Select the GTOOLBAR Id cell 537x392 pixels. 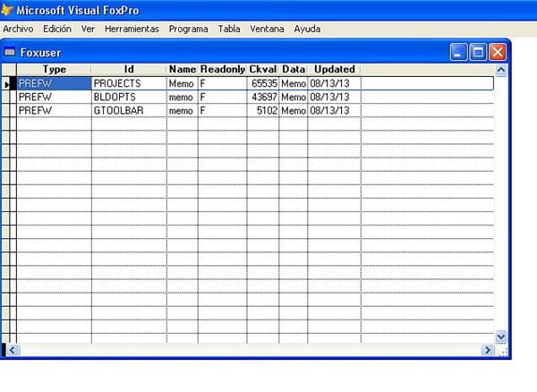[x=129, y=111]
